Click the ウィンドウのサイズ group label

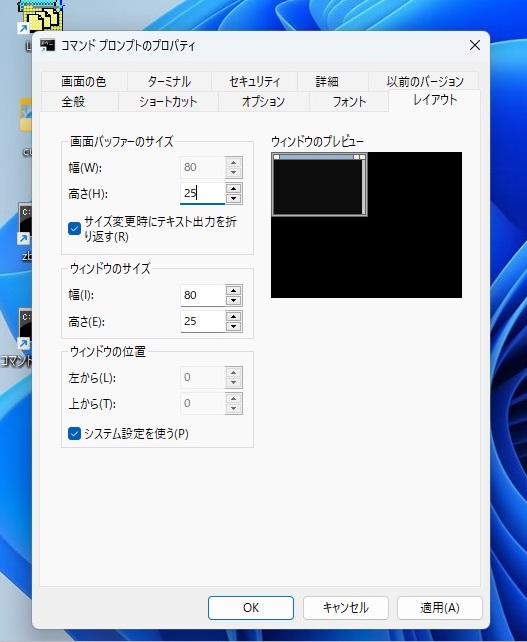click(111, 269)
